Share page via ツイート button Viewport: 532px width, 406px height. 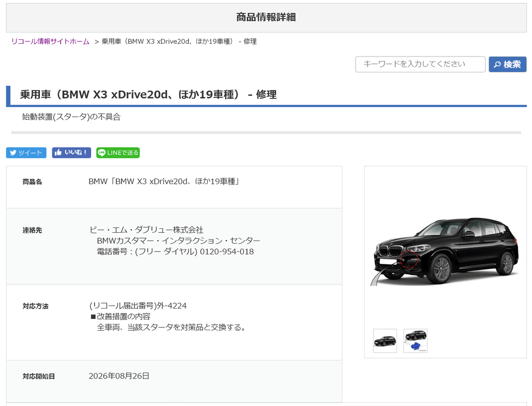point(26,153)
